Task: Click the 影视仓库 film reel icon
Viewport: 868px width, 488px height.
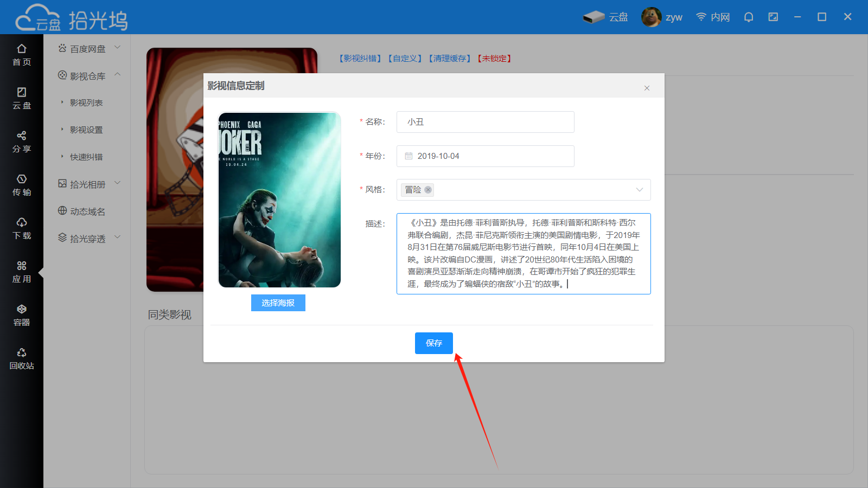Action: tap(62, 75)
